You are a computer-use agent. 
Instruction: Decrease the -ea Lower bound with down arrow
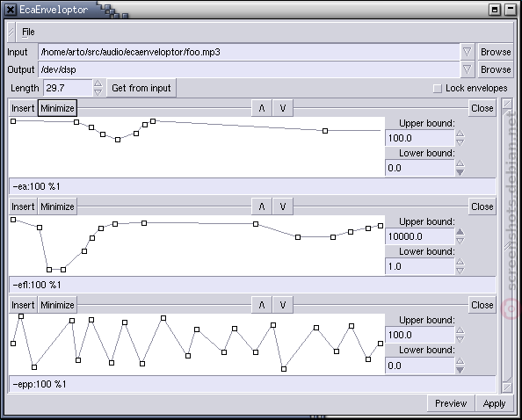coord(460,172)
